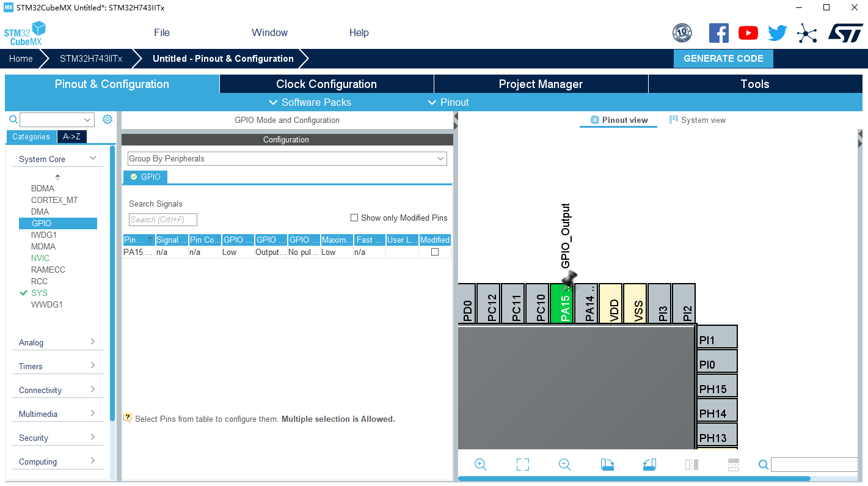Screen dimensions: 868x486
Task: Switch to the A->Z tab
Action: coord(71,137)
